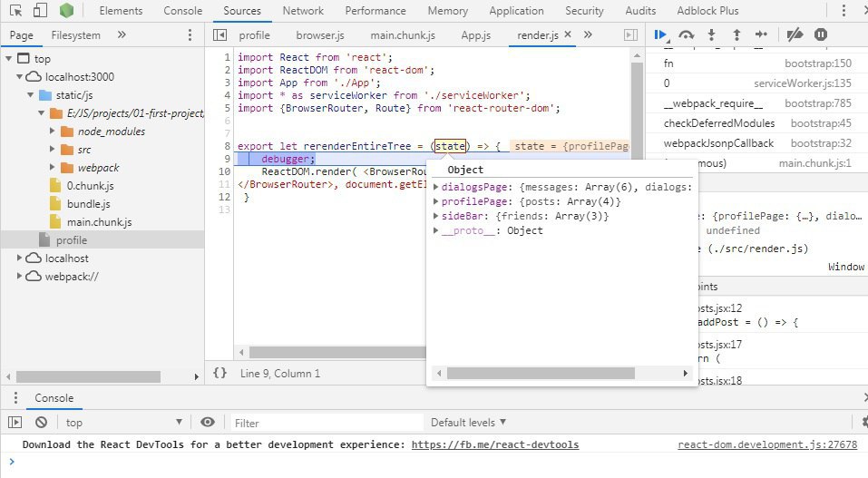The height and width of the screenshot is (478, 868).
Task: Switch to the App.js editor tab
Action: tap(476, 34)
